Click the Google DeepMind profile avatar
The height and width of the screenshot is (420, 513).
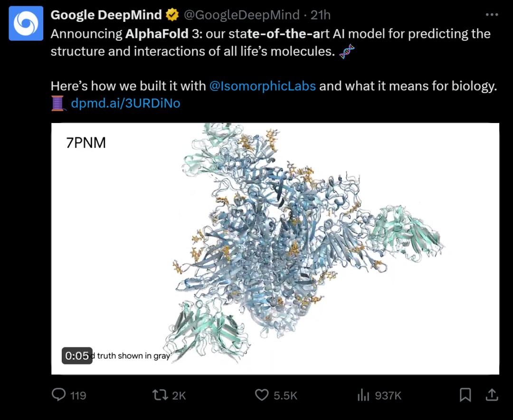(x=26, y=23)
